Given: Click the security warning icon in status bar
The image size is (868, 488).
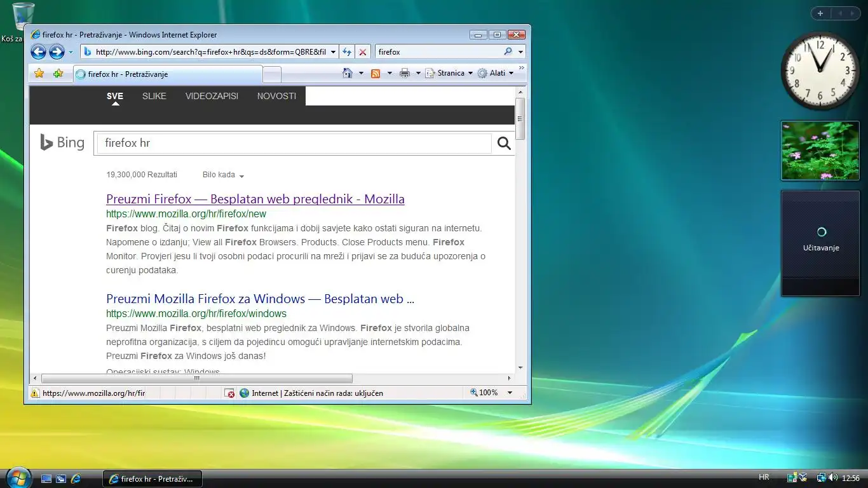Looking at the screenshot, I should pos(34,393).
